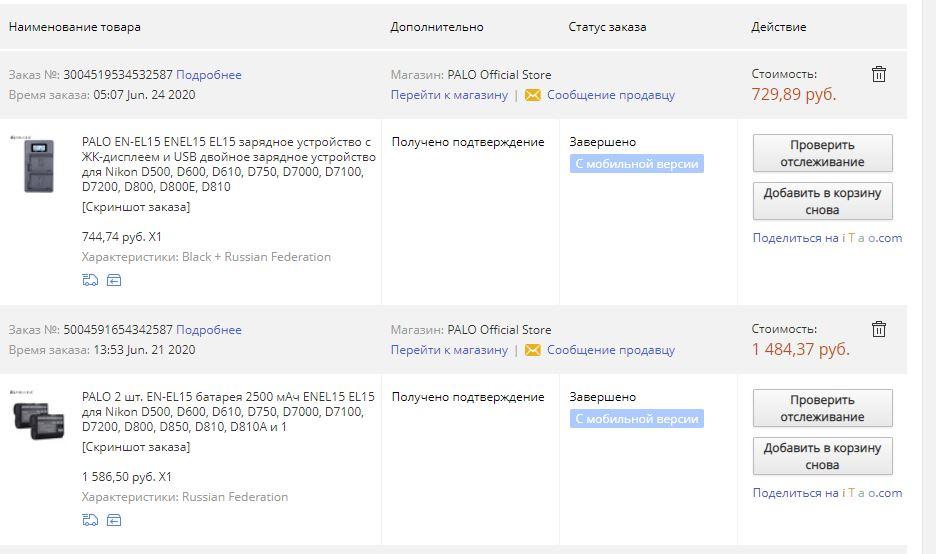Click item price 744,74 руб. X1
Viewport: 936px width, 554px height.
click(x=122, y=236)
